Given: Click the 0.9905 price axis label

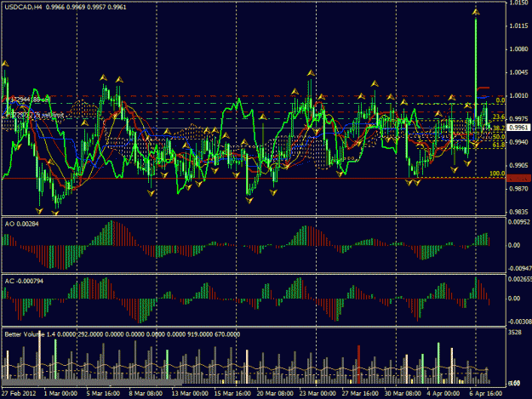Looking at the screenshot, I should coord(519,165).
